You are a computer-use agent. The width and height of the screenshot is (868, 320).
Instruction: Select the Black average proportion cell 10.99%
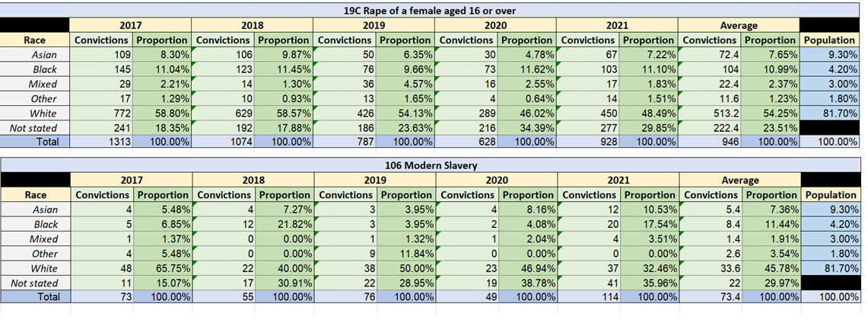(771, 69)
